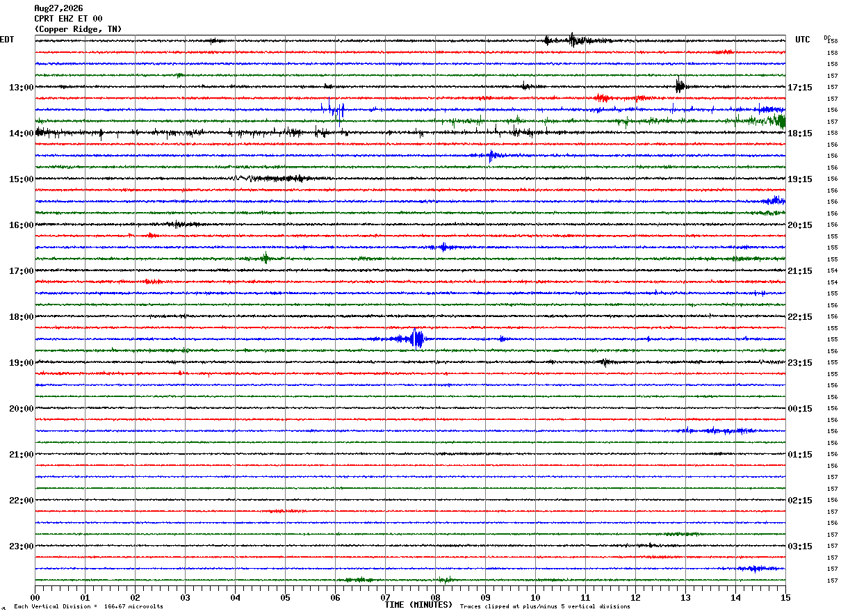Click the 13:00 EDT row label

click(22, 88)
